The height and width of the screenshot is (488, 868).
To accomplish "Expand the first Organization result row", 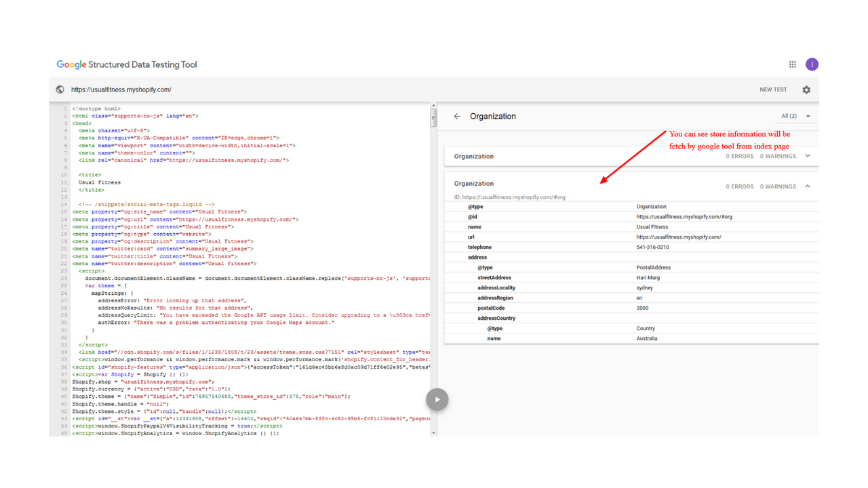I will (x=807, y=155).
